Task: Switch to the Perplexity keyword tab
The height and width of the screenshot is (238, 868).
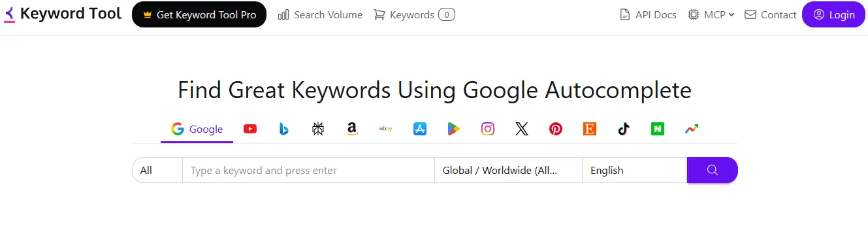Action: 318,129
